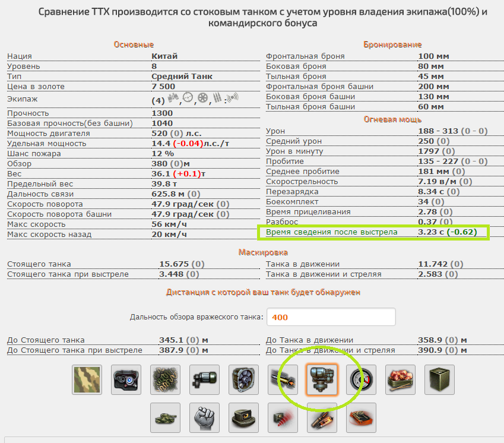Click the Бронирование section heading
This screenshot has height=443, width=504.
[x=392, y=45]
